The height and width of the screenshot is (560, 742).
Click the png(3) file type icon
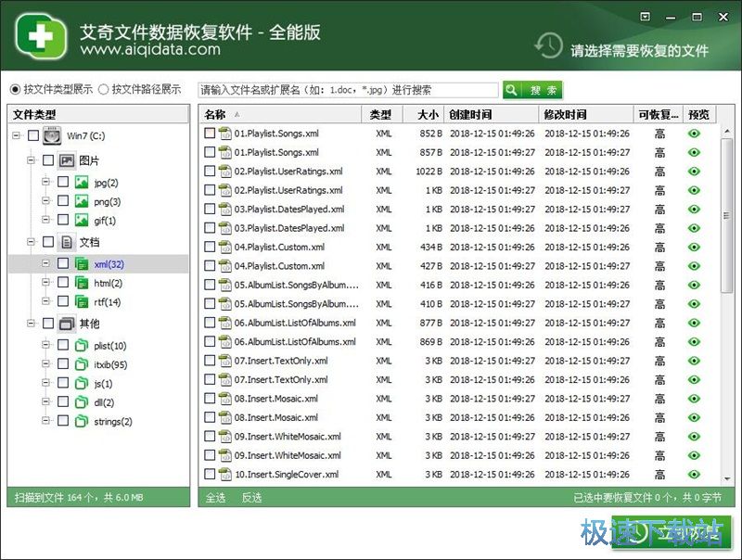[82, 201]
